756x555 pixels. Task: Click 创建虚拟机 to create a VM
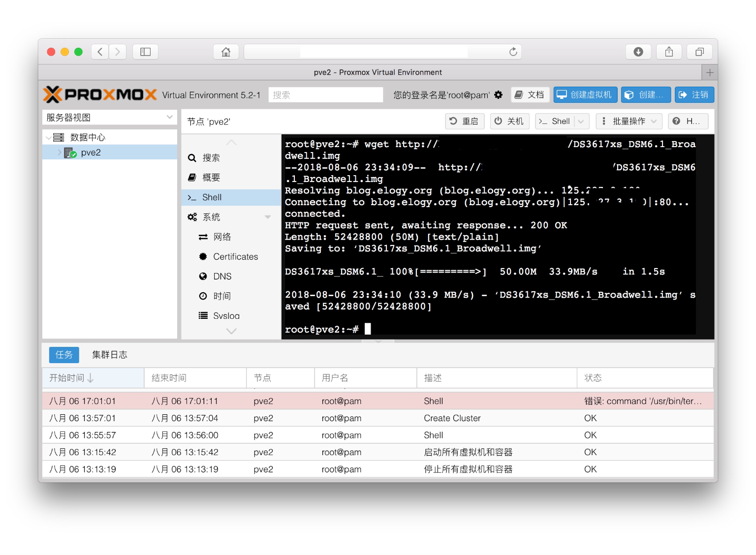pyautogui.click(x=585, y=95)
